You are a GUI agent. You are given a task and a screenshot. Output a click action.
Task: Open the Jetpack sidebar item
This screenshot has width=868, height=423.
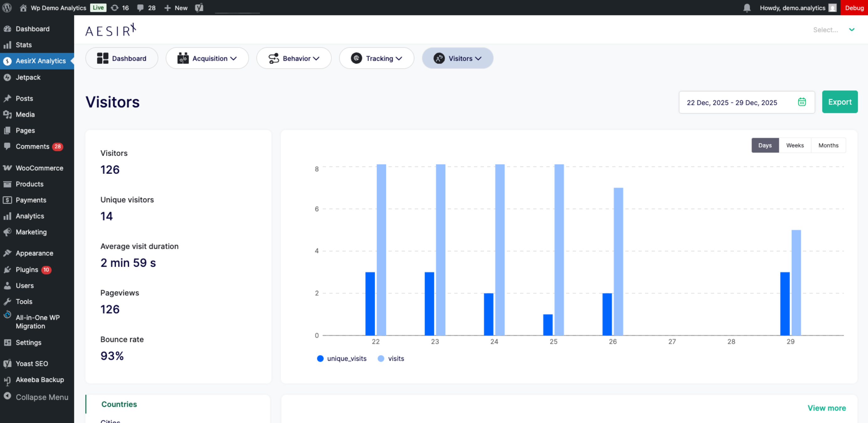click(28, 77)
